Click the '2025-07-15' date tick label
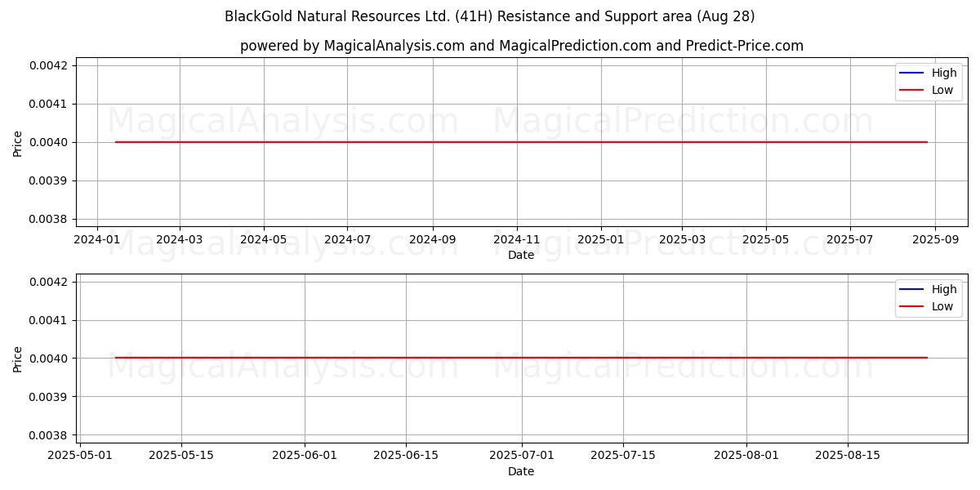The width and height of the screenshot is (980, 490). (623, 456)
